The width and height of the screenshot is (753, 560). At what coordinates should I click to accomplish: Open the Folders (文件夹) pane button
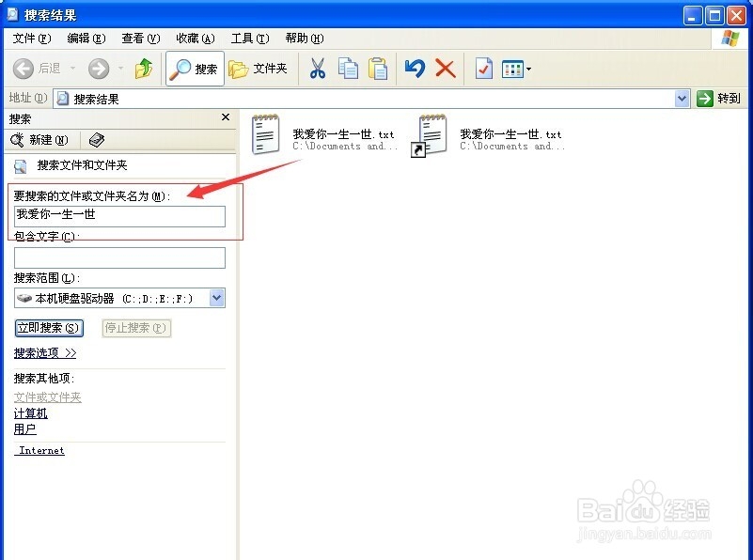pos(258,69)
